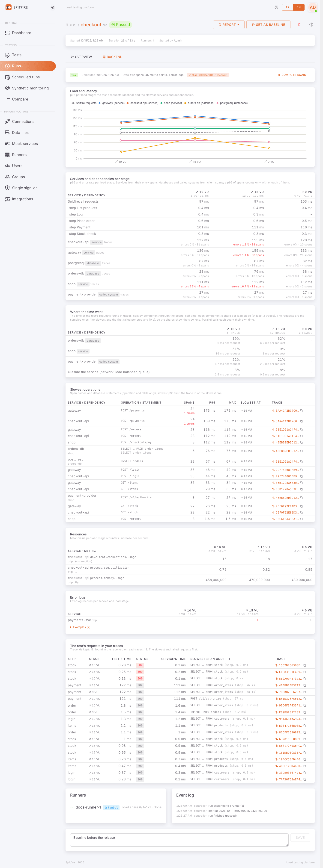
Task: Click the Save note button
Action: pyautogui.click(x=300, y=838)
